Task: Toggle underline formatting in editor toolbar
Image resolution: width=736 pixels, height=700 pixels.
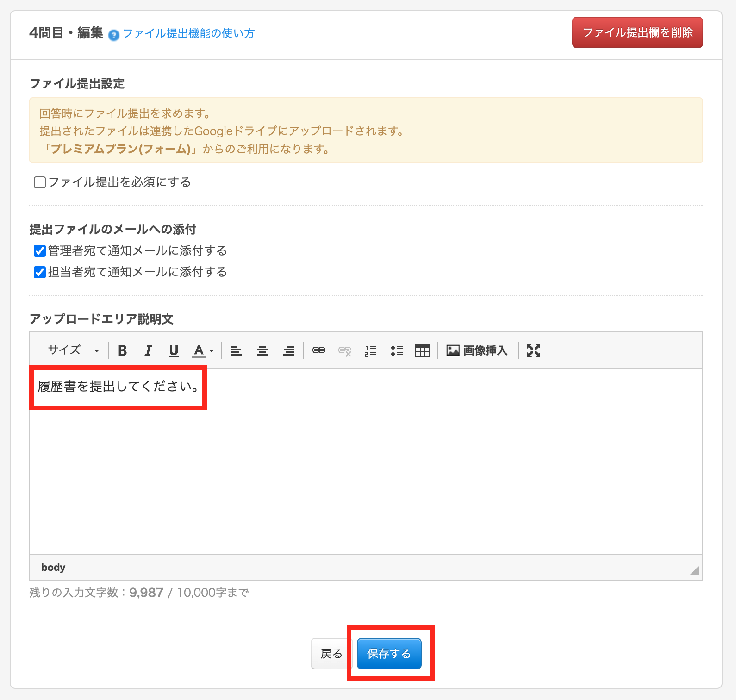Action: coord(174,351)
